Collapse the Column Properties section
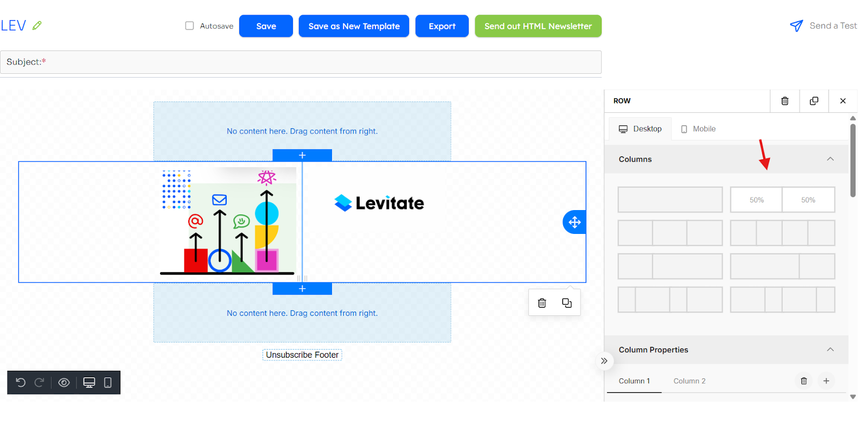 tap(830, 350)
